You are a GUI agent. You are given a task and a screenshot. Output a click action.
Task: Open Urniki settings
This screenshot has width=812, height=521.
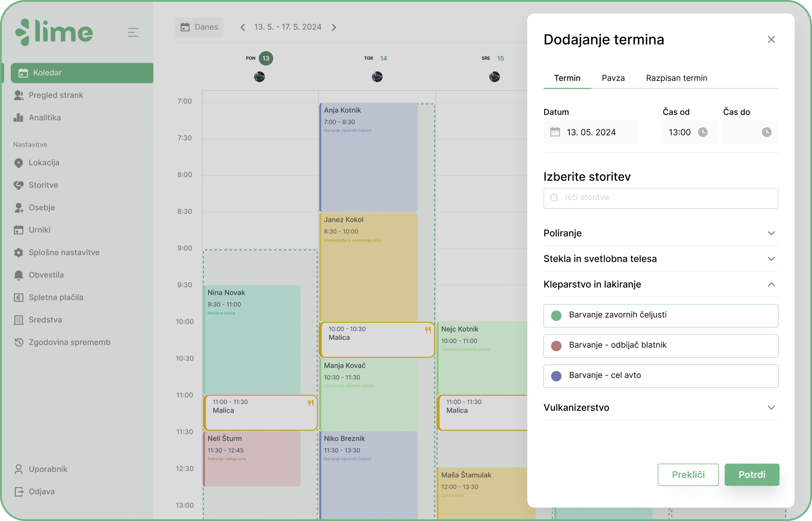[32, 230]
